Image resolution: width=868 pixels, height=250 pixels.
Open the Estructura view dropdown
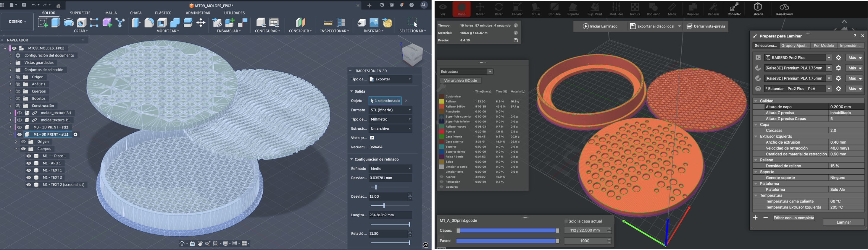point(467,72)
